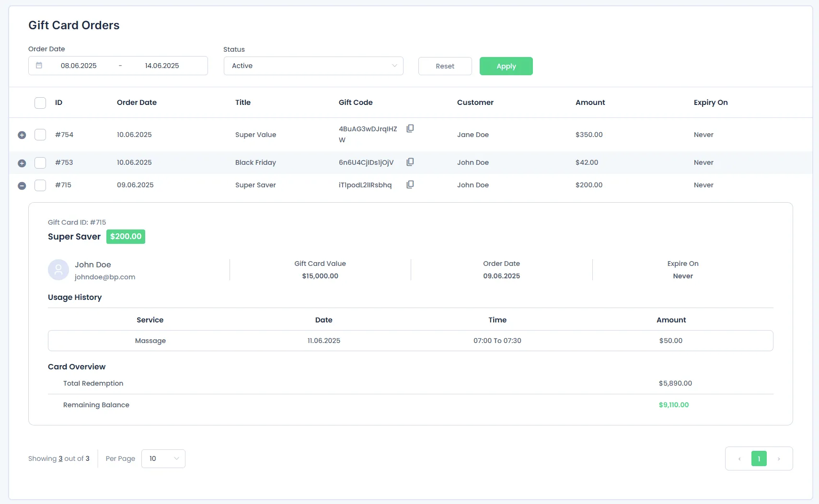This screenshot has width=819, height=504.
Task: Copy gift code iT1podL2lIRsbhq
Action: pyautogui.click(x=410, y=184)
